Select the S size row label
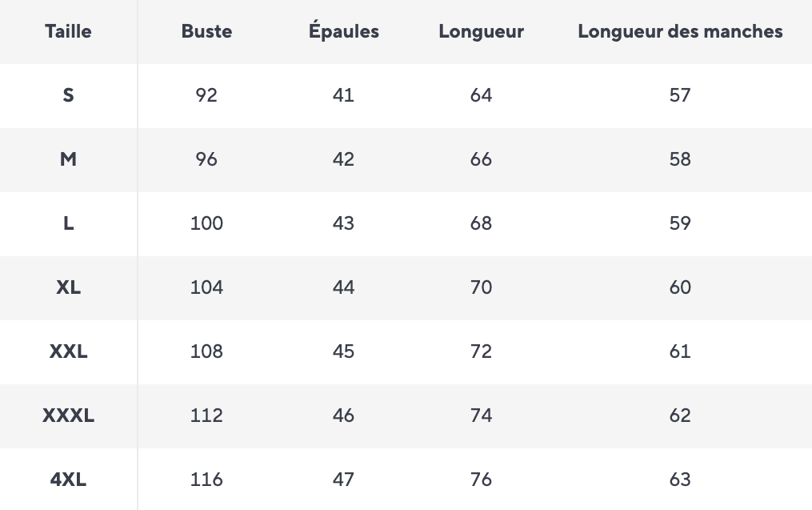The width and height of the screenshot is (812, 510). point(68,95)
